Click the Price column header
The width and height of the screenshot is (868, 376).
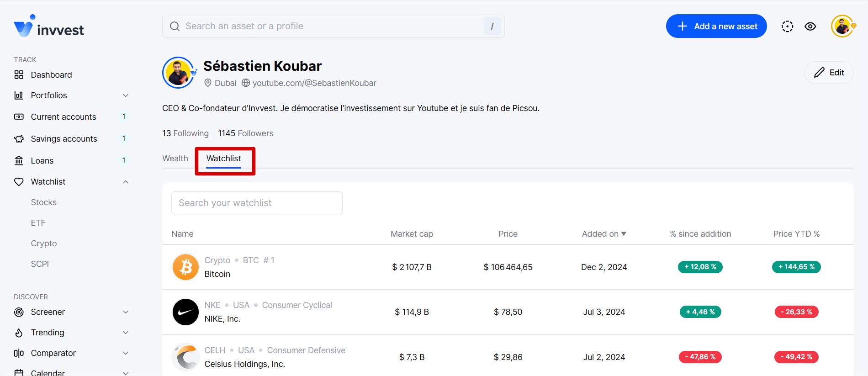[x=508, y=234]
